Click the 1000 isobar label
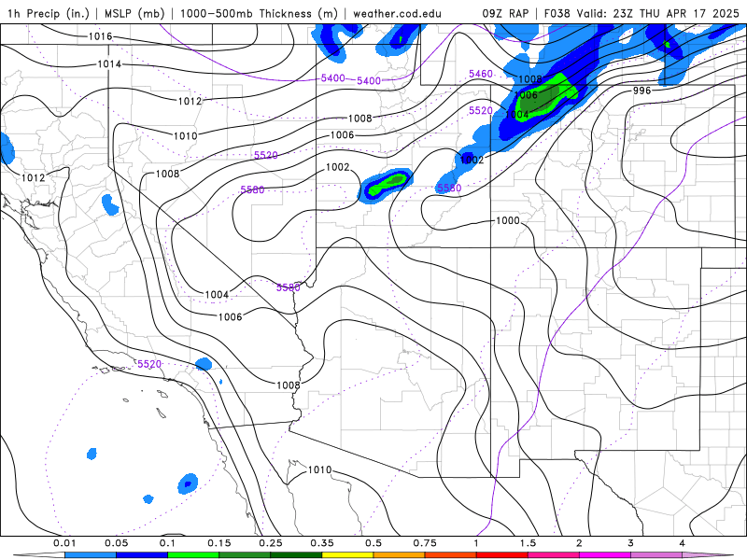The width and height of the screenshot is (747, 560). click(508, 220)
